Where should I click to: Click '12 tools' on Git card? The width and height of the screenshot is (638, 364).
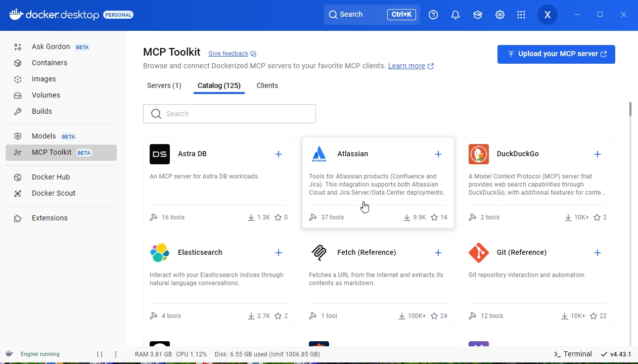tap(486, 316)
